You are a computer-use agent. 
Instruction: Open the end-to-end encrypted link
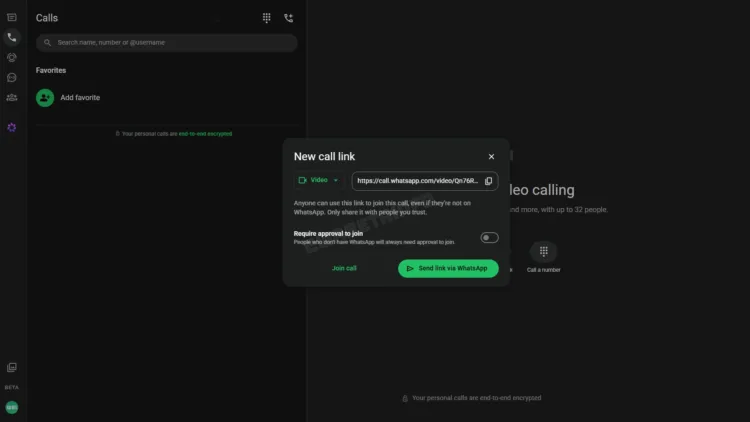205,134
